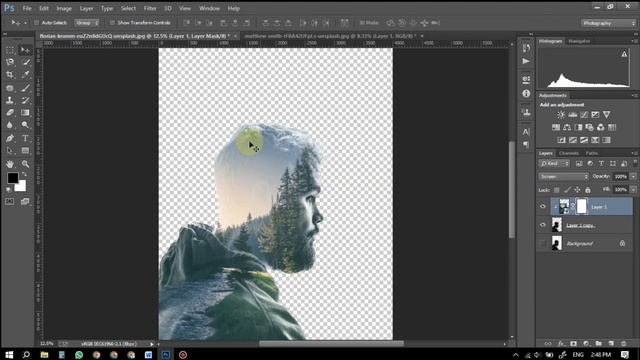Viewport: 640px width, 360px height.
Task: Add Vibrance adjustment layer
Action: (x=607, y=115)
